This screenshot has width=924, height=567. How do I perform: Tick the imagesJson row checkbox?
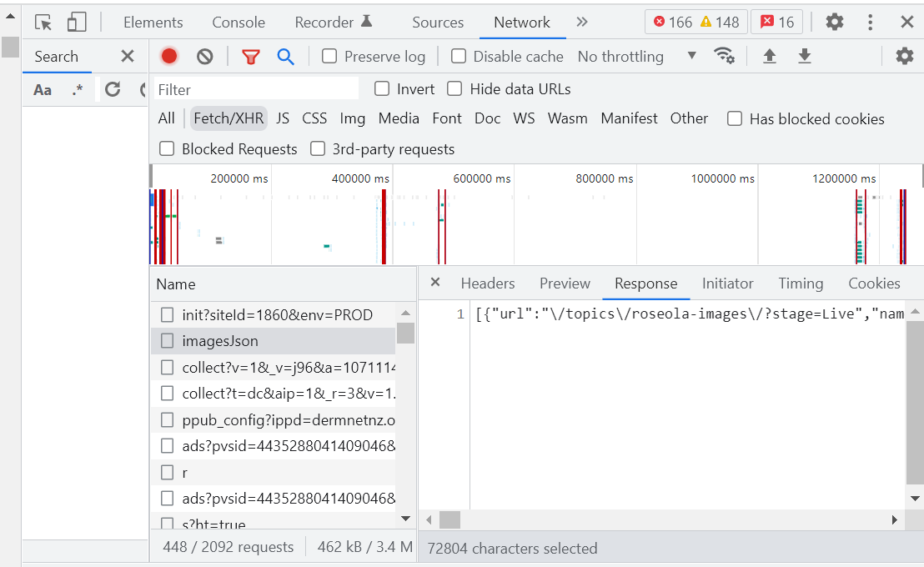(x=168, y=341)
